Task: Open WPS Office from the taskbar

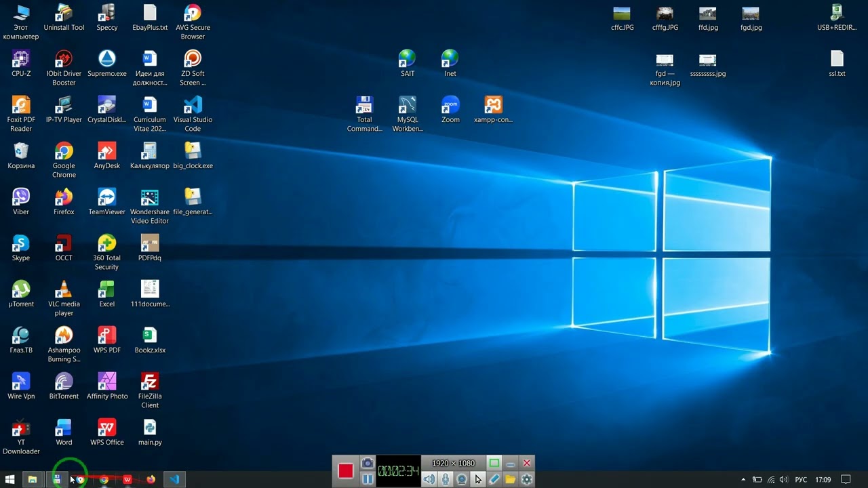Action: click(x=127, y=480)
